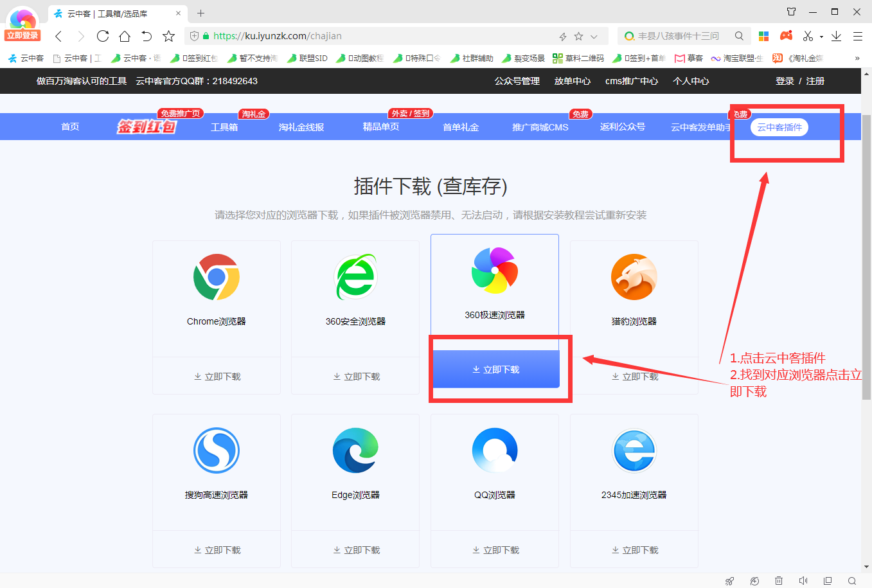The width and height of the screenshot is (872, 588).
Task: Click the boost rocket icon in the status bar
Action: [x=728, y=580]
